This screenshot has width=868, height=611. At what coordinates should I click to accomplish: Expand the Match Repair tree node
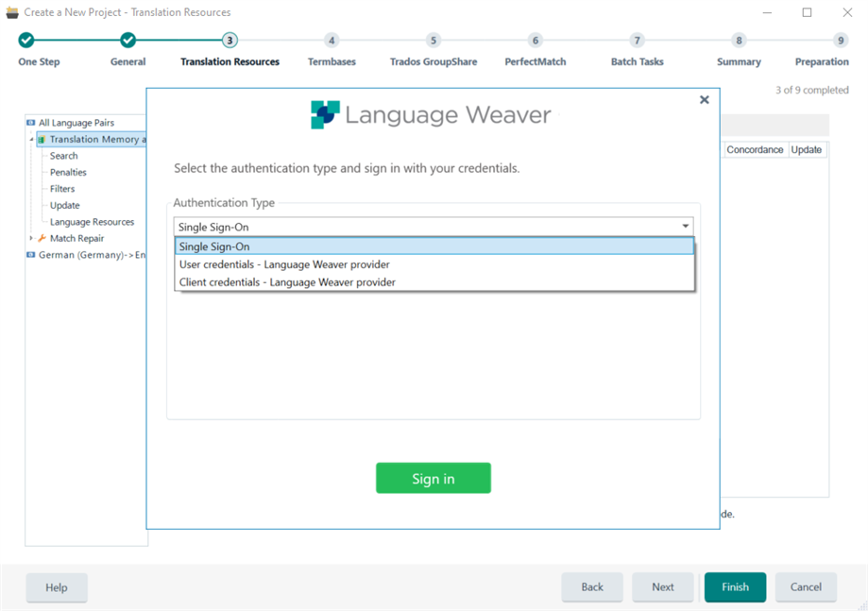point(31,238)
